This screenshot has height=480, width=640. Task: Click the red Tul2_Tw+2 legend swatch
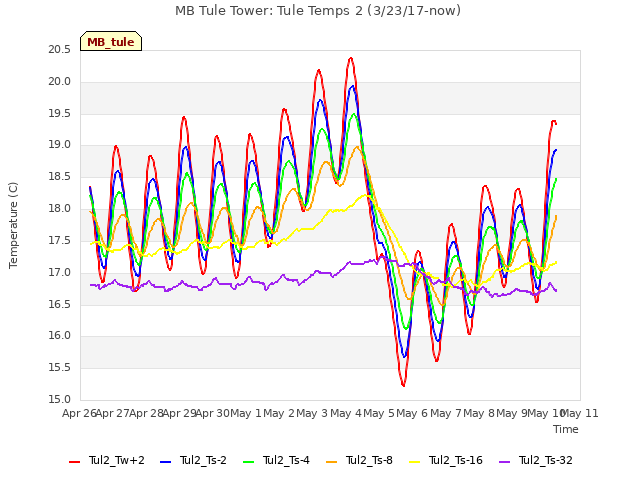[x=74, y=462]
